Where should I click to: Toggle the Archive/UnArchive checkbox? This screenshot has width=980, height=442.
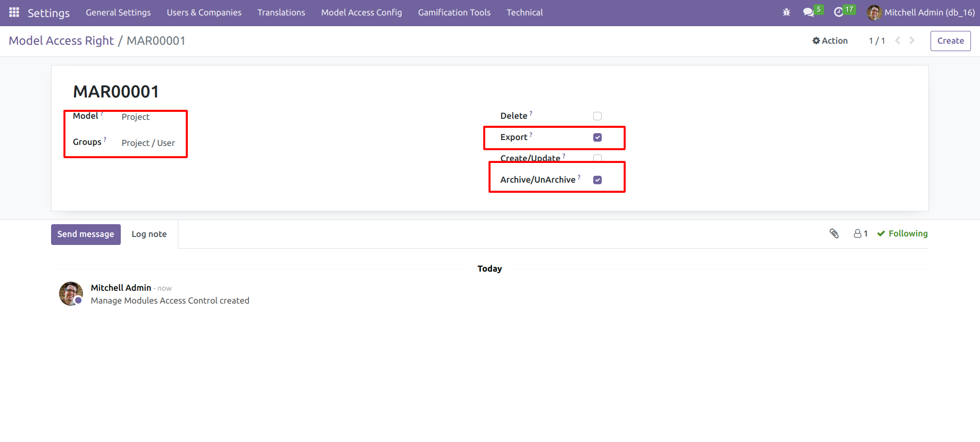click(x=597, y=180)
